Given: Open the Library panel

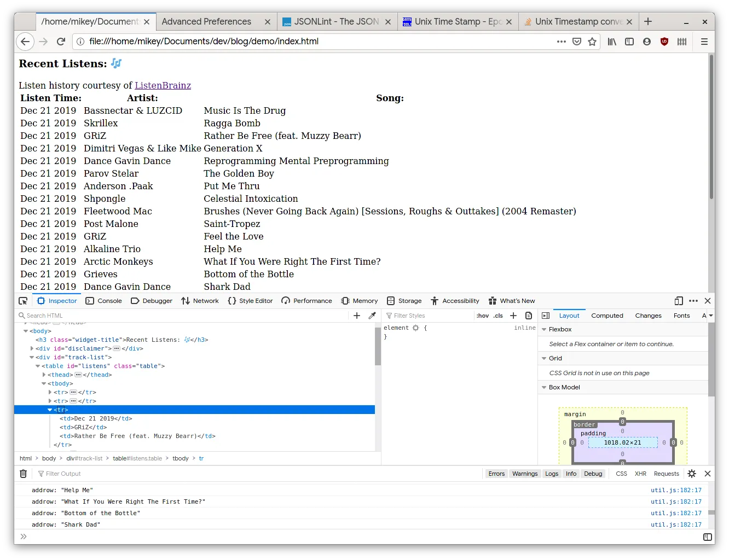Looking at the screenshot, I should (x=612, y=42).
